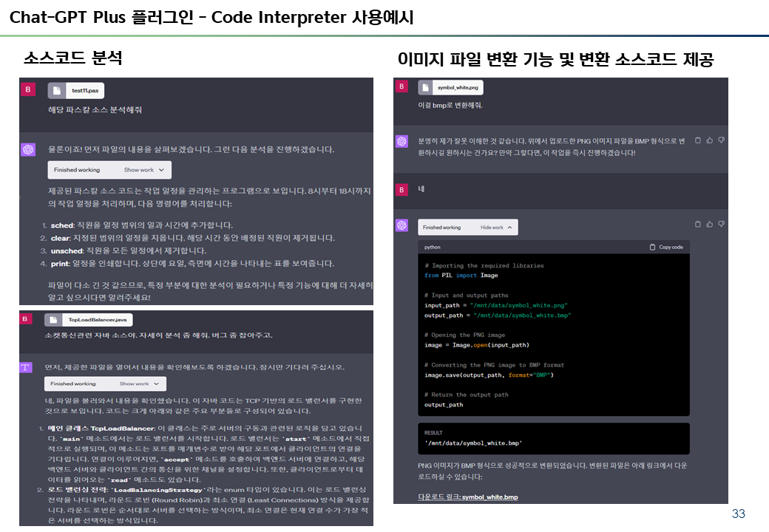
Task: Click the file icon in the test11.pas attachment
Action: pos(57,91)
